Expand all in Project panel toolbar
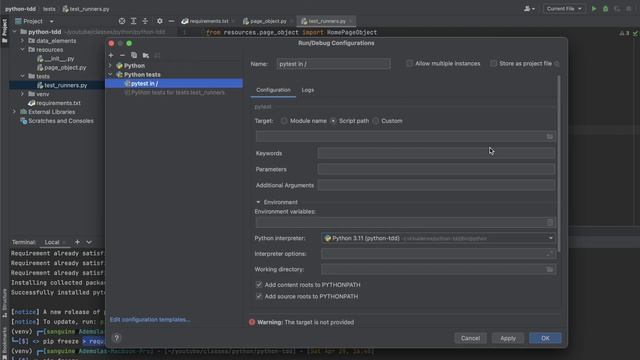640x360 pixels. (x=133, y=21)
